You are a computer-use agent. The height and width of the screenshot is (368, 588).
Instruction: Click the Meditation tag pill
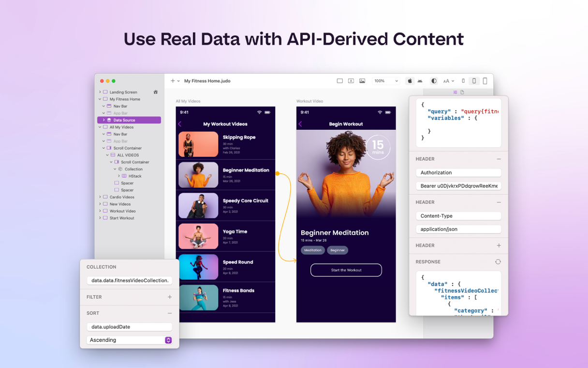coord(313,250)
